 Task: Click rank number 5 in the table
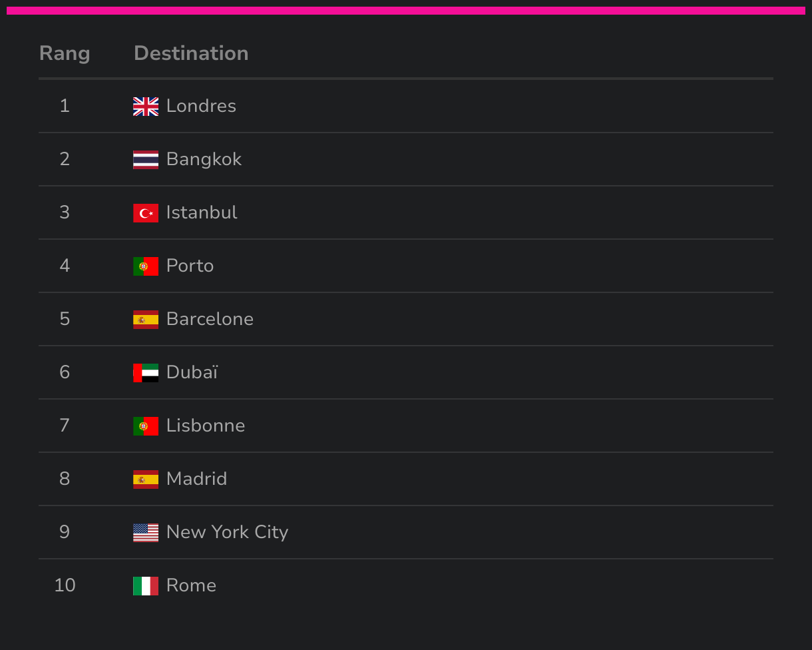pyautogui.click(x=65, y=319)
